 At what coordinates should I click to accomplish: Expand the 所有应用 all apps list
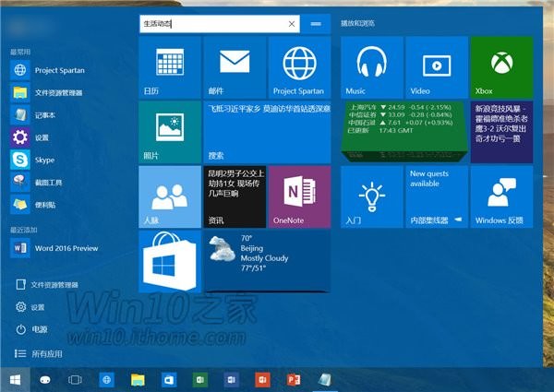point(46,353)
